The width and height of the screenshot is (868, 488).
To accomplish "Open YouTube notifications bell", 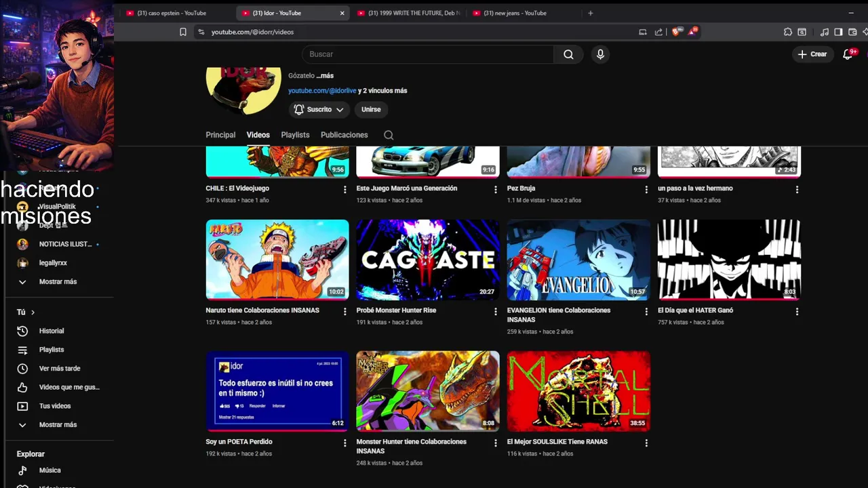I will pos(848,54).
